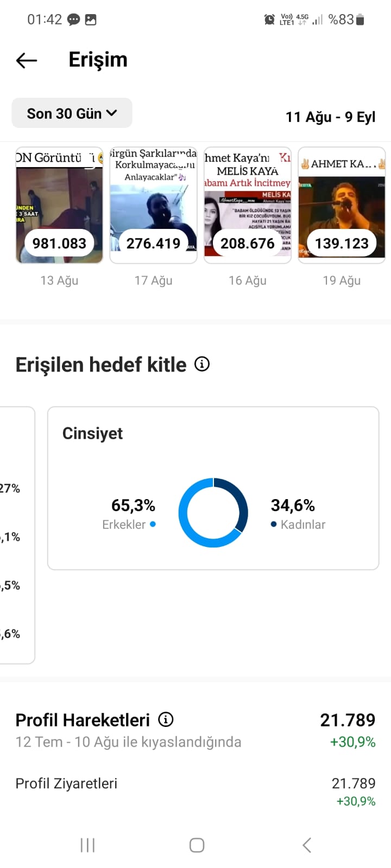This screenshot has height=868, width=391.
Task: Open the Son 30 Gün dropdown
Action: pos(72,113)
